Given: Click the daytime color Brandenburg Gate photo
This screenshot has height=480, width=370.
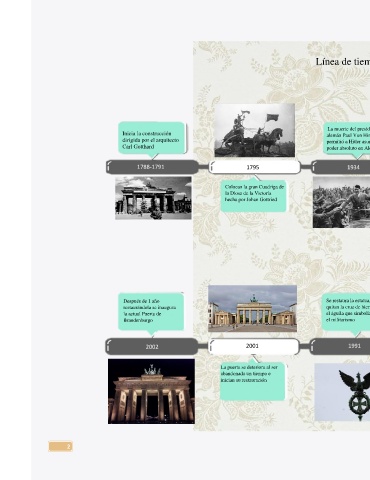Looking at the screenshot, I should [252, 308].
